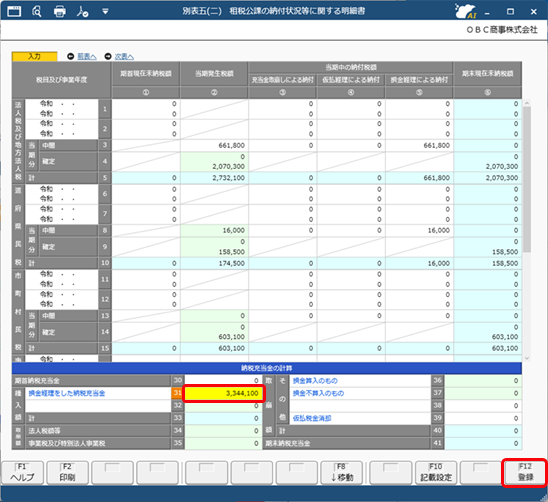This screenshot has width=548, height=502.
Task: Open the print preview magnifier icon
Action: pyautogui.click(x=36, y=11)
